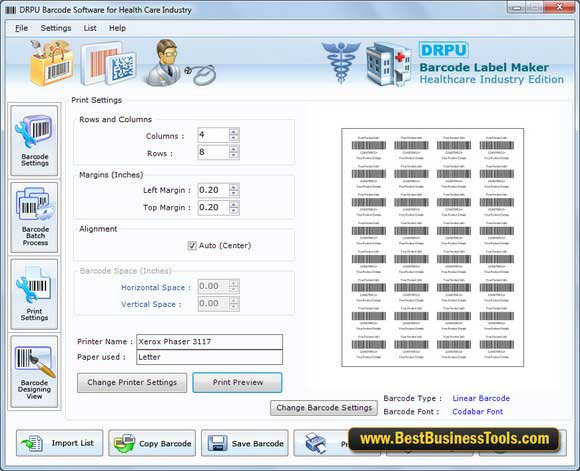Click the barcode sheet print preview thumbnail

432,248
